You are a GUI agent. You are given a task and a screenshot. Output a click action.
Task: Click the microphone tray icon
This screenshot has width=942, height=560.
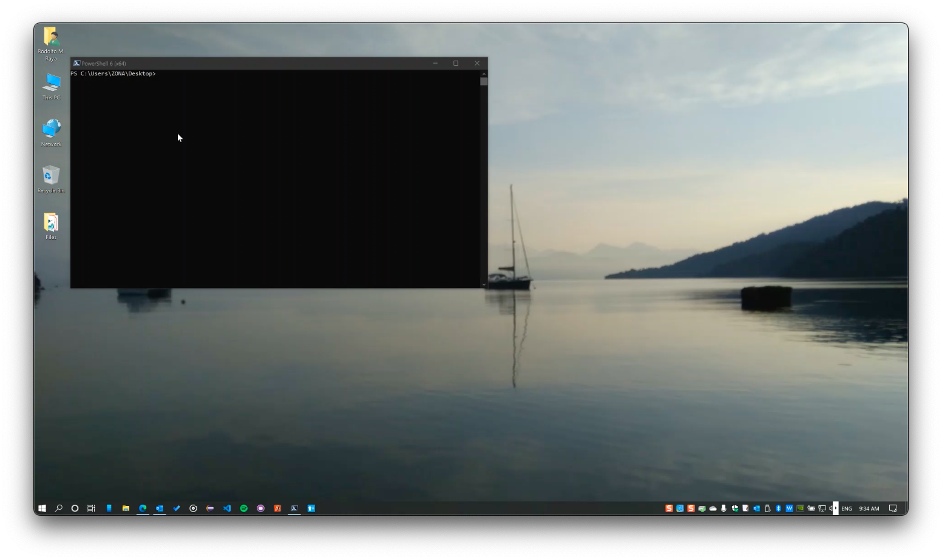723,508
